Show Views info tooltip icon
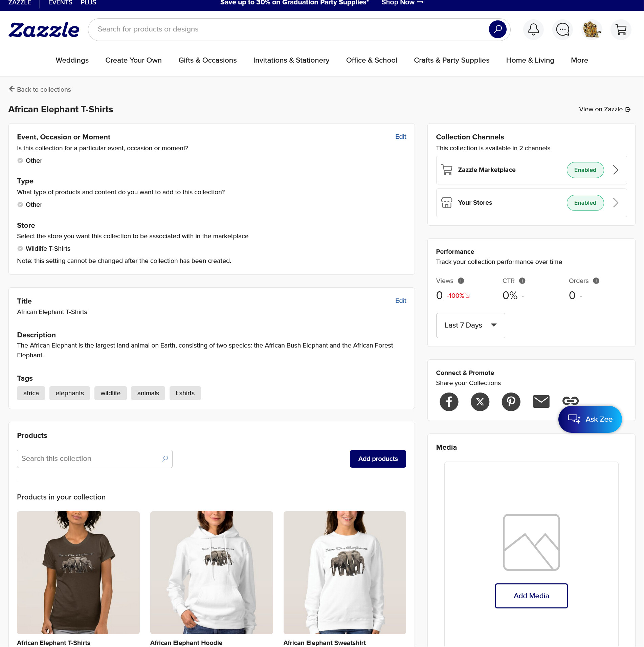 click(461, 281)
